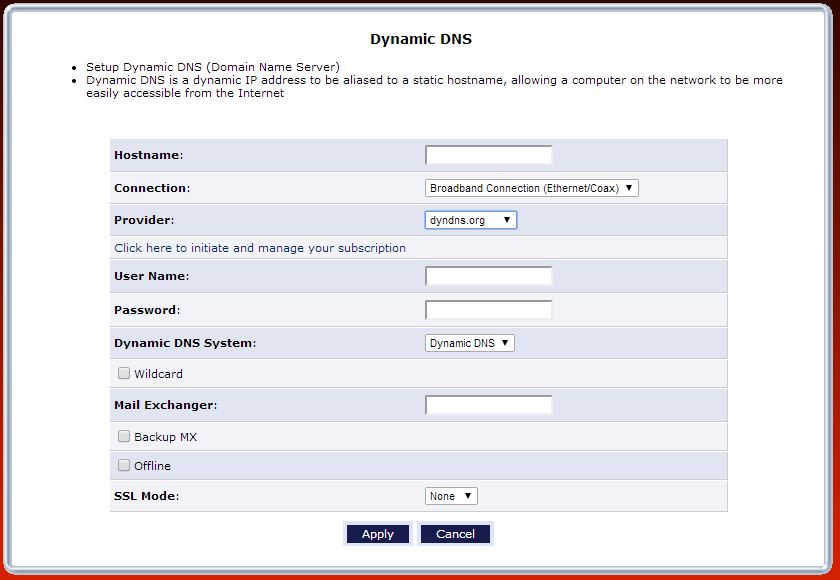This screenshot has width=840, height=580.
Task: Click the 'Mail Exchanger:' label
Action: [166, 405]
